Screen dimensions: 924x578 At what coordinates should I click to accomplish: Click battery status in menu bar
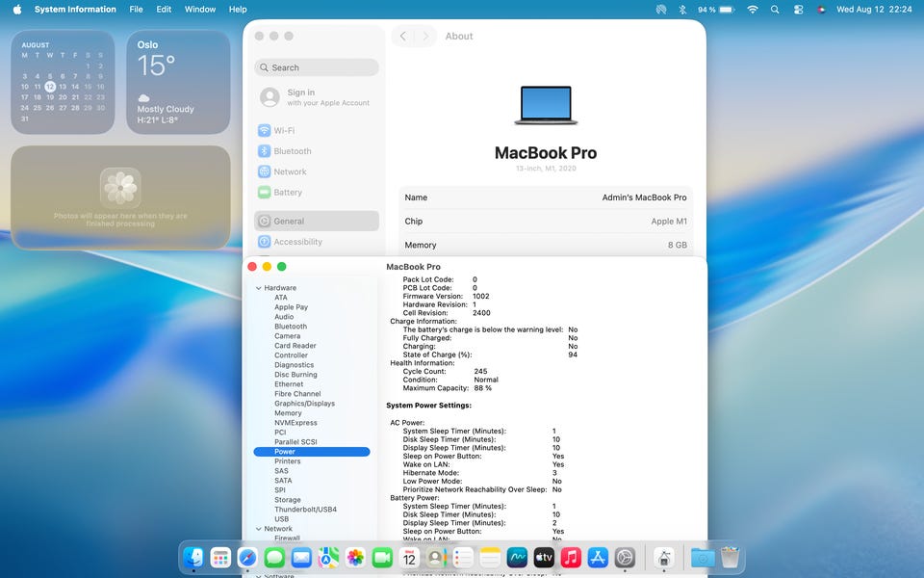(716, 10)
